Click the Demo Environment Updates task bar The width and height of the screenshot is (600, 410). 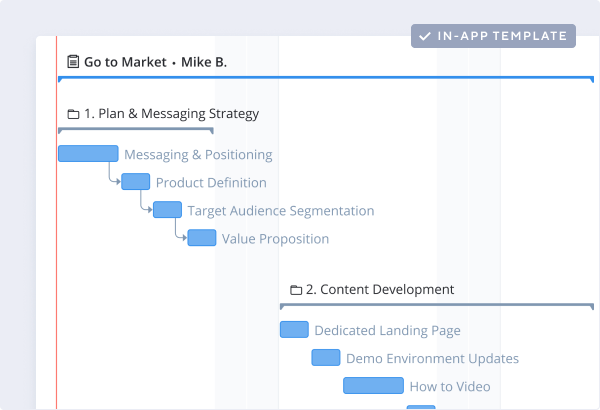[x=326, y=358]
